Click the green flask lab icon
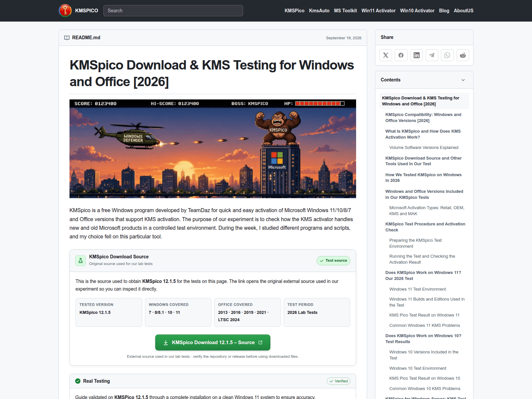Image resolution: width=532 pixels, height=399 pixels. point(80,261)
